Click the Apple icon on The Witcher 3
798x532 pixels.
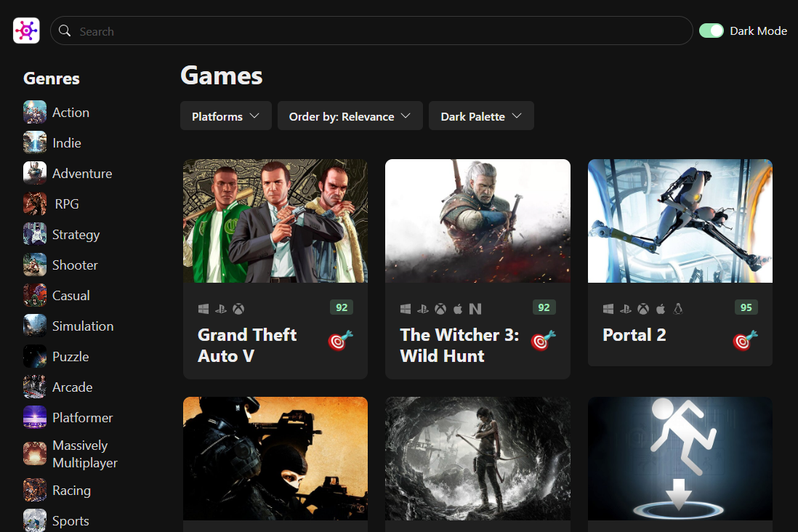458,308
